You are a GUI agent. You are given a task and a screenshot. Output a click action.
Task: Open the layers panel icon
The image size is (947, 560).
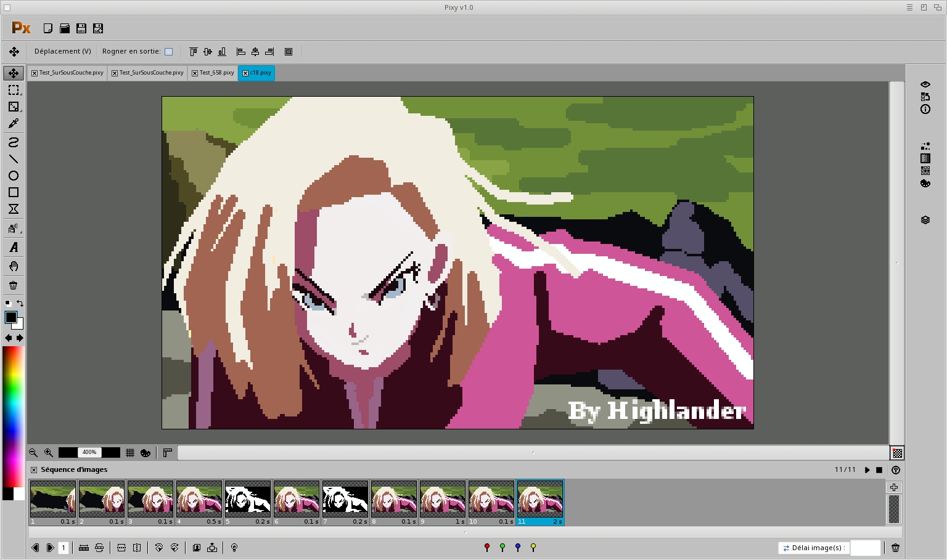925,220
